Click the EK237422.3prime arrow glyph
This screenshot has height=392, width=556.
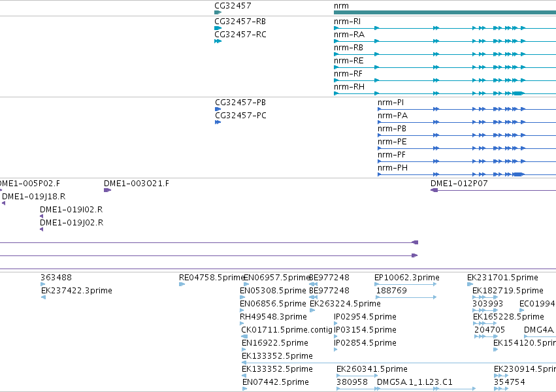[43, 297]
